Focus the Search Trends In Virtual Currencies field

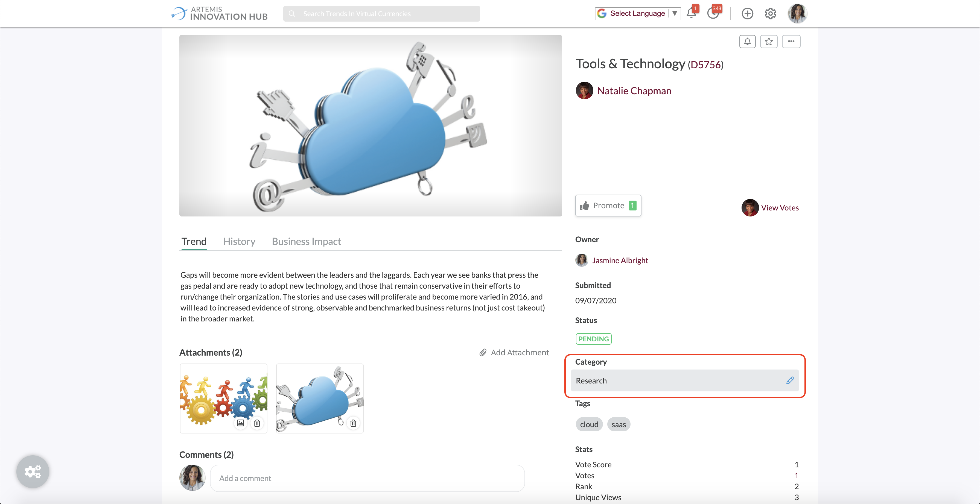[x=381, y=14]
